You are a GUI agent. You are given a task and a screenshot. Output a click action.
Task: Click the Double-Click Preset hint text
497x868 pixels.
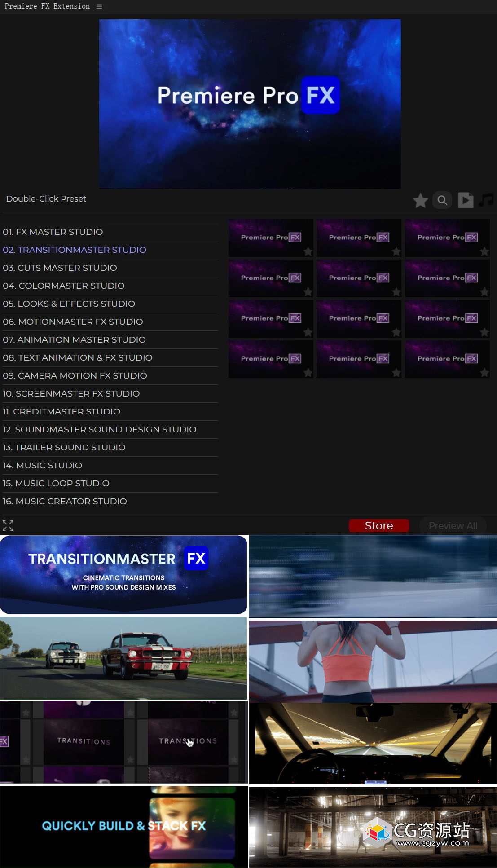pyautogui.click(x=46, y=198)
